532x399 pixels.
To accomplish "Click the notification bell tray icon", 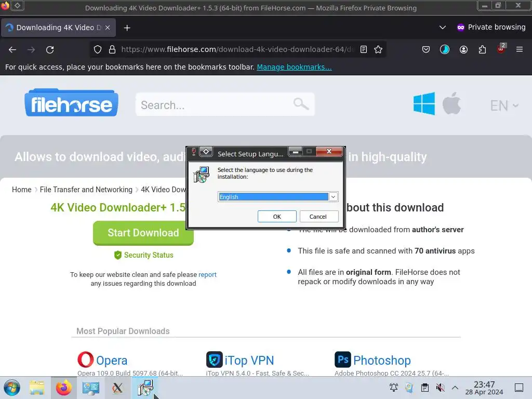I will pyautogui.click(x=394, y=388).
